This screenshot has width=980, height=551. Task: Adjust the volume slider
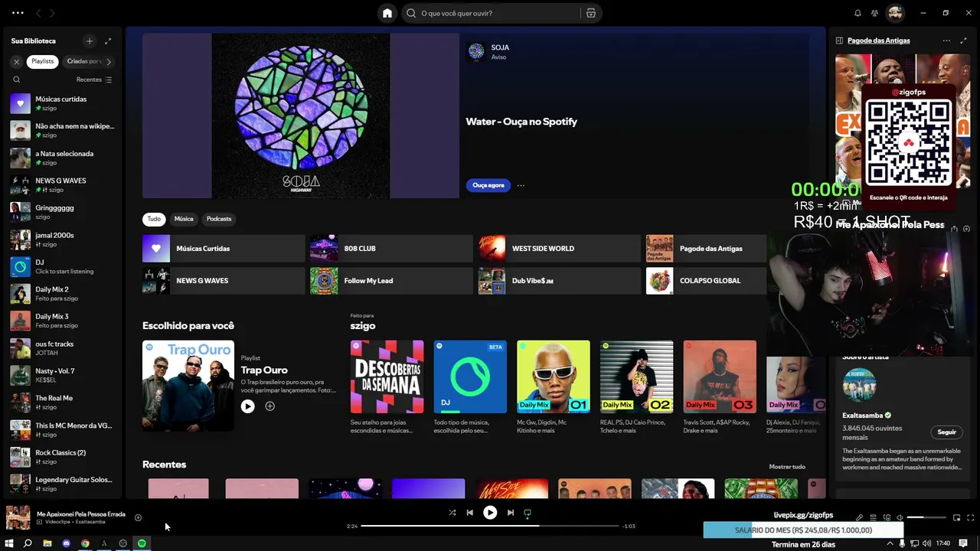click(x=926, y=518)
